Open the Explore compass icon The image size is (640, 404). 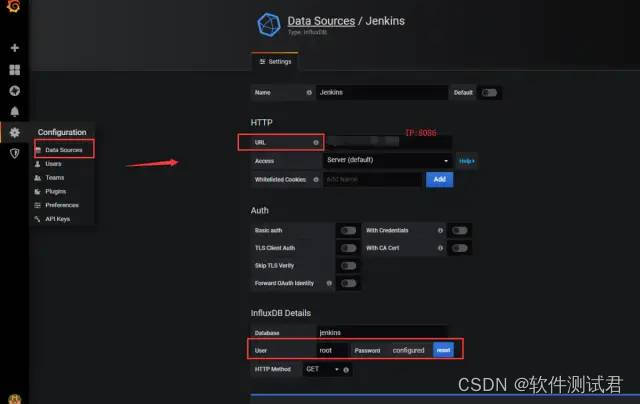(x=15, y=91)
